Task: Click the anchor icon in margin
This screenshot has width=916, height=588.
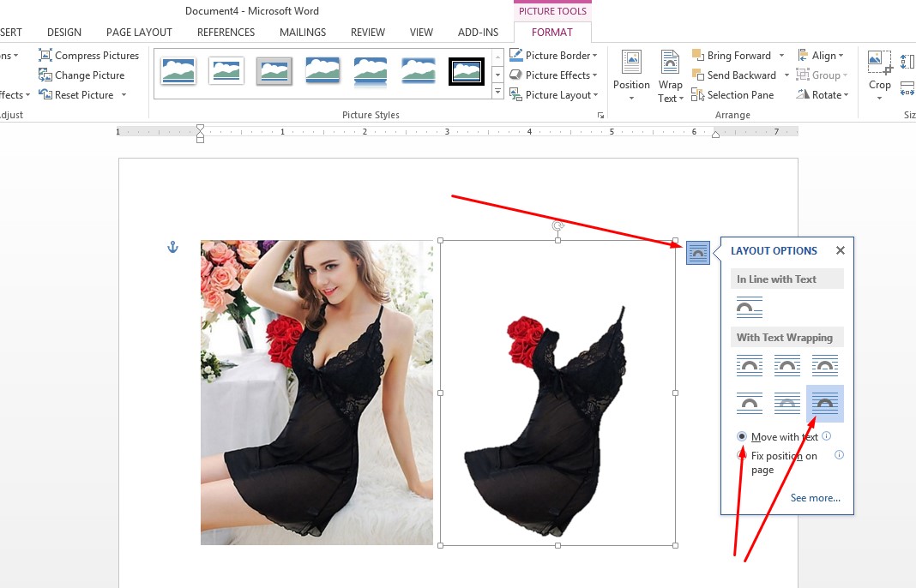Action: coord(172,247)
